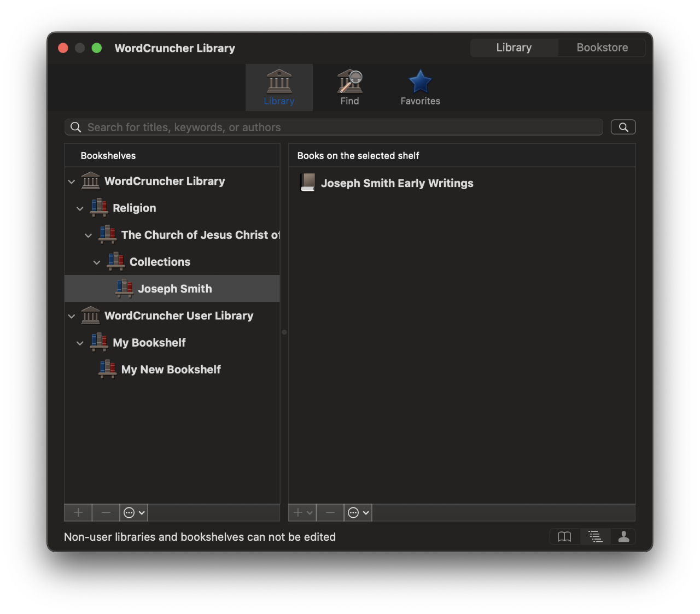Click the remove bookshelf minus button
The height and width of the screenshot is (614, 700).
106,512
